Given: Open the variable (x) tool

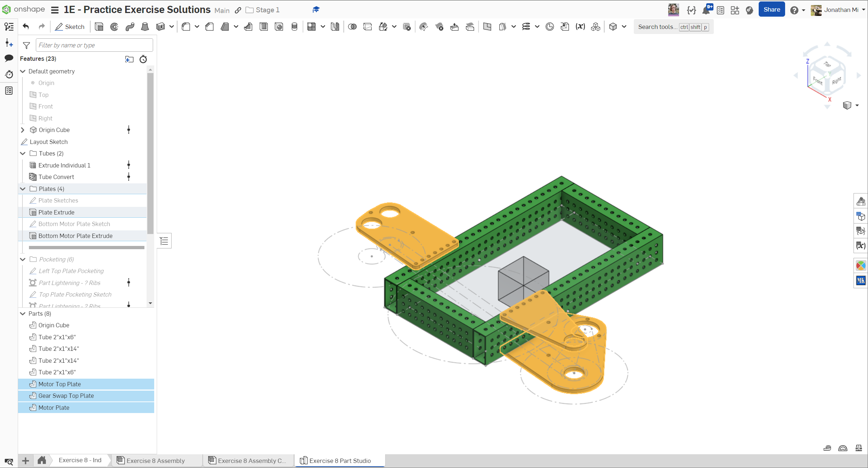Looking at the screenshot, I should (580, 27).
